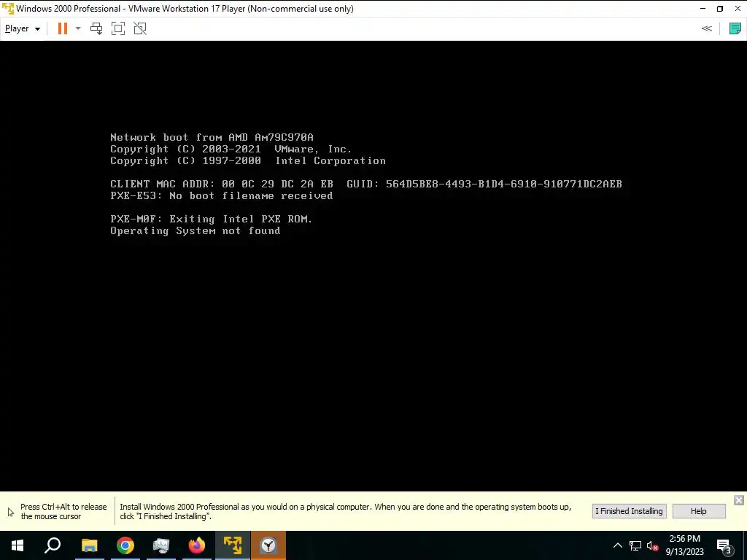Maximize the VMware Player window
The image size is (747, 560).
(x=720, y=9)
